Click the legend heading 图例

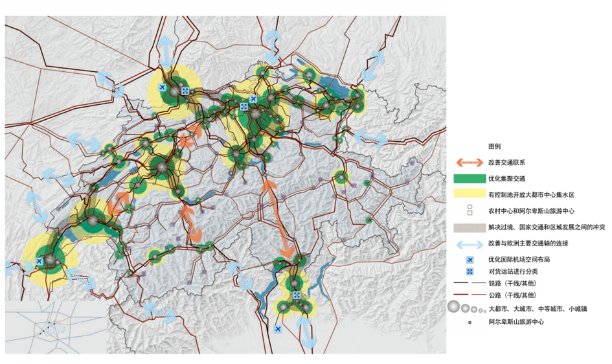click(494, 146)
